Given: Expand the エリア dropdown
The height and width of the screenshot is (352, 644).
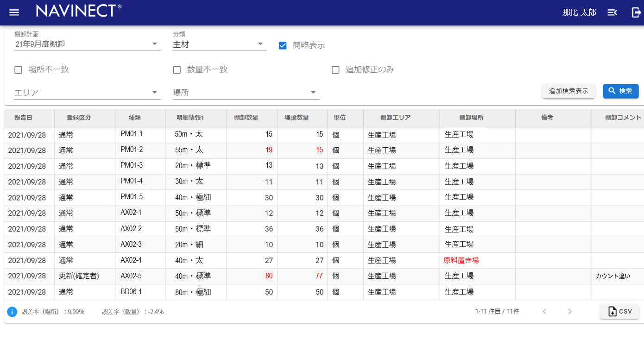Looking at the screenshot, I should [87, 93].
